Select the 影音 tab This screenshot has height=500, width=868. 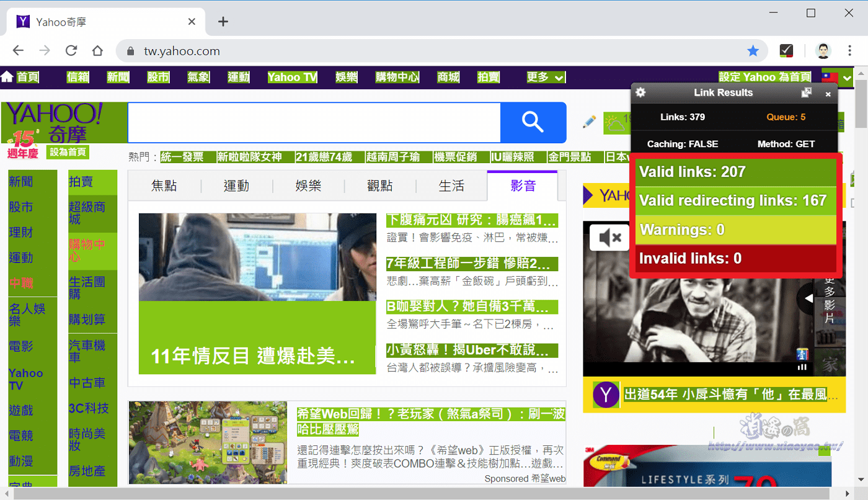[523, 185]
